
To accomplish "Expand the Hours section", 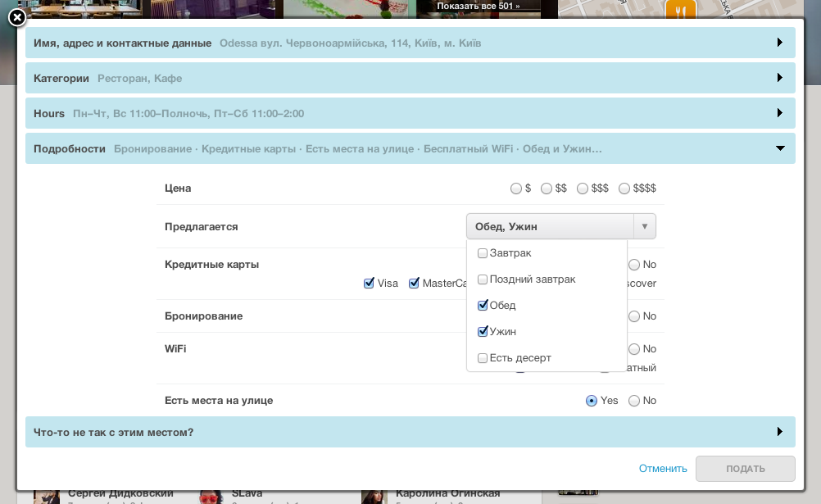I will 410,113.
